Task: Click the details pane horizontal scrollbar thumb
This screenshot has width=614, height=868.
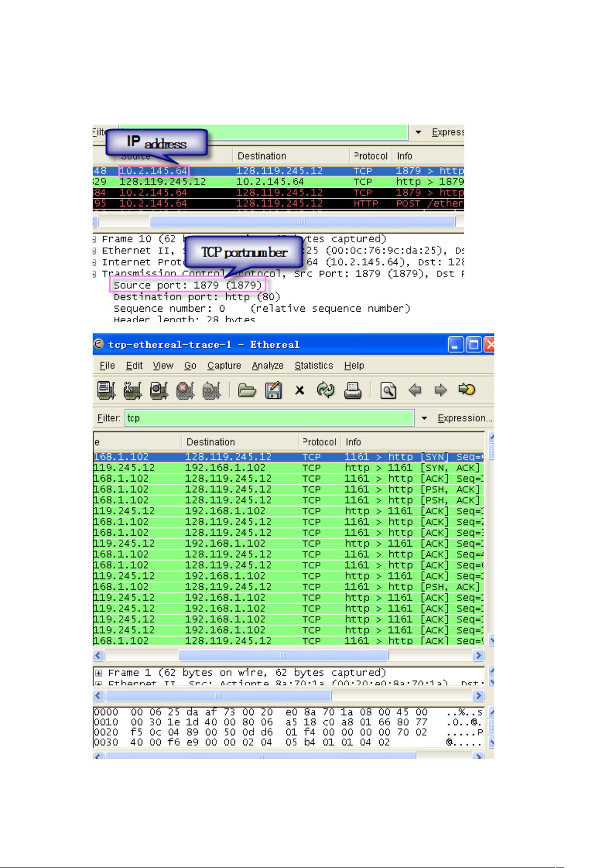Action: point(218,696)
